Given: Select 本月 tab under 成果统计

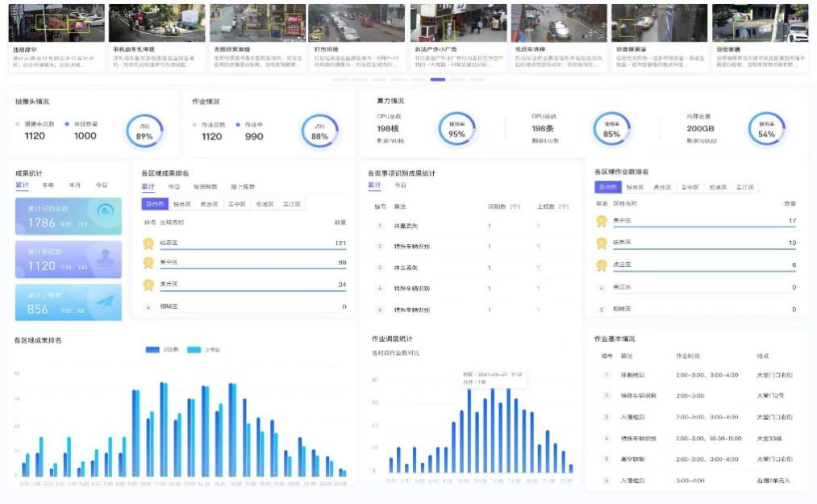Looking at the screenshot, I should (x=74, y=185).
